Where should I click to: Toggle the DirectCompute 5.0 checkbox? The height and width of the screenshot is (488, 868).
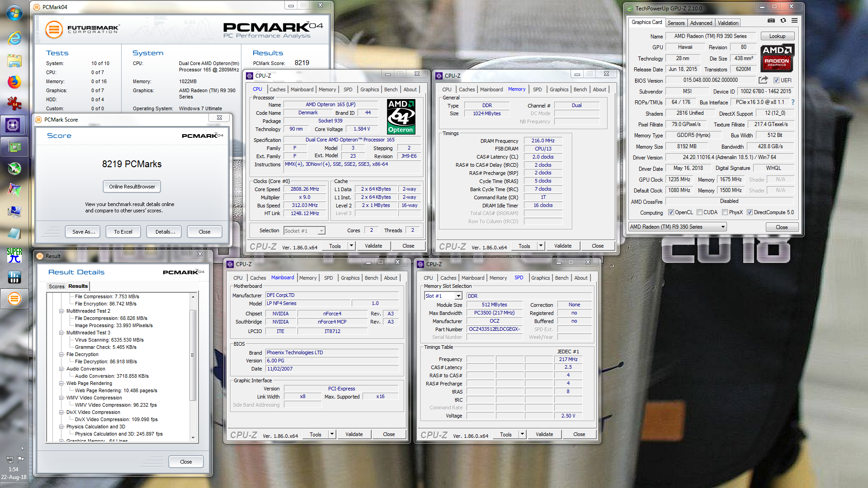[x=750, y=212]
